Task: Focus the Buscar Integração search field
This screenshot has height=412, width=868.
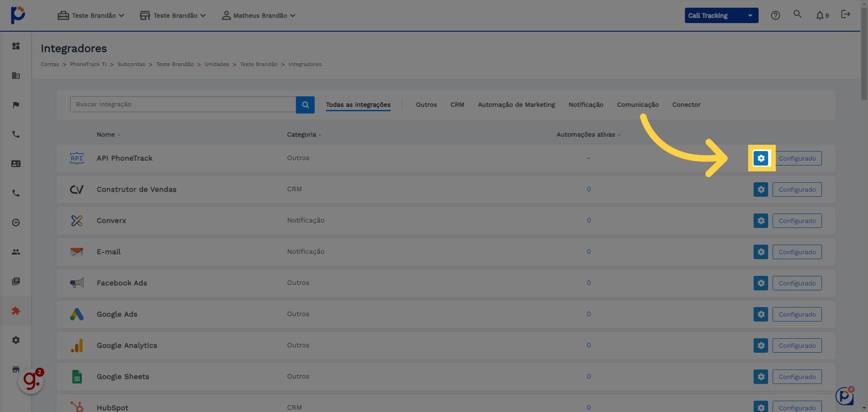Action: 183,104
